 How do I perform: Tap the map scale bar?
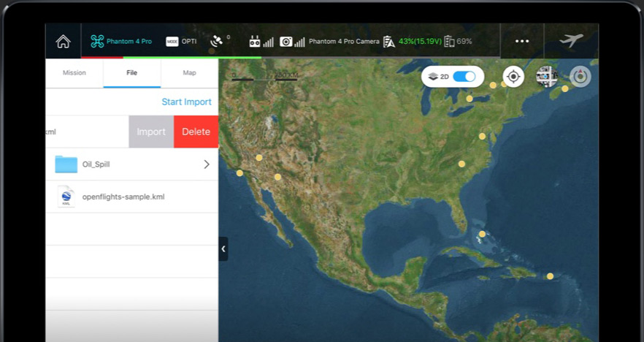(264, 77)
